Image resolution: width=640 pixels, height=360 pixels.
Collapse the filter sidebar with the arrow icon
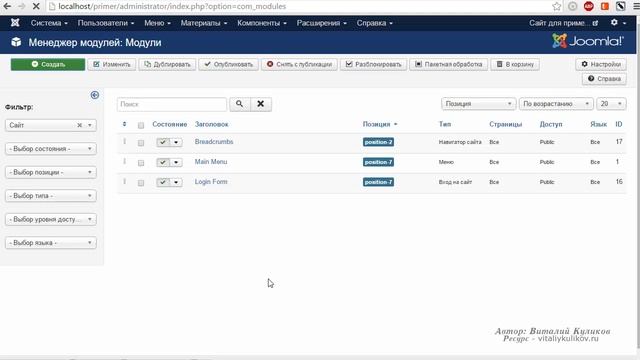pyautogui.click(x=95, y=95)
